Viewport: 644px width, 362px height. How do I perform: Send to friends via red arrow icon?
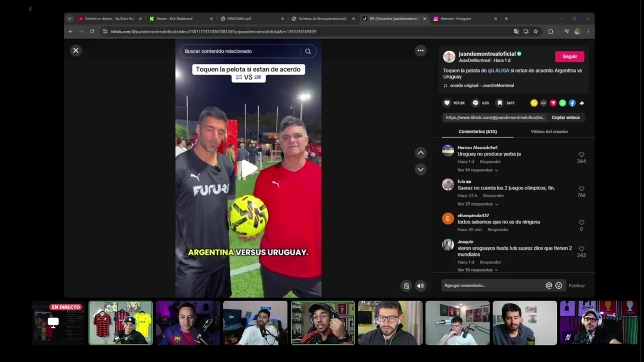point(553,103)
